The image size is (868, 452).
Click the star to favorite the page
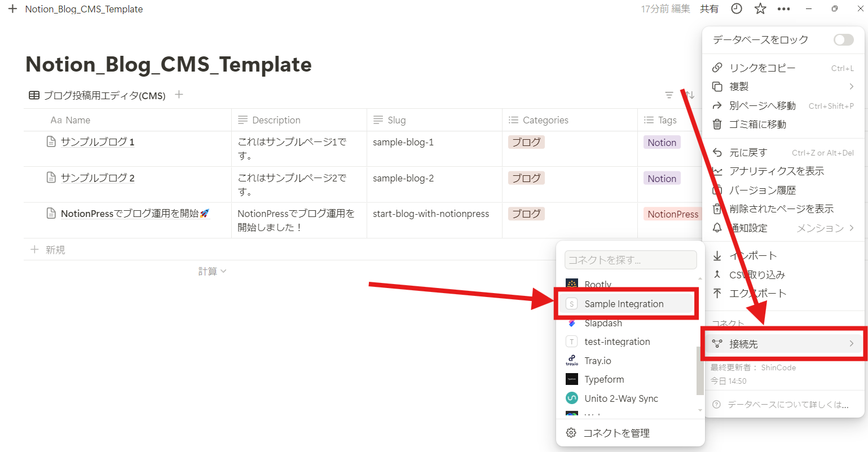tap(760, 8)
